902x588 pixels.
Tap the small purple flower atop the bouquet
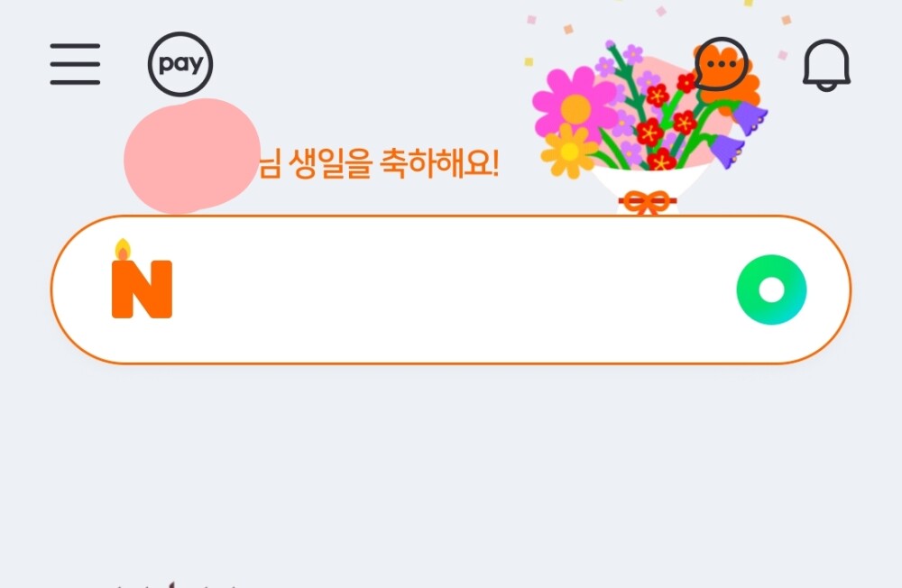[x=633, y=55]
